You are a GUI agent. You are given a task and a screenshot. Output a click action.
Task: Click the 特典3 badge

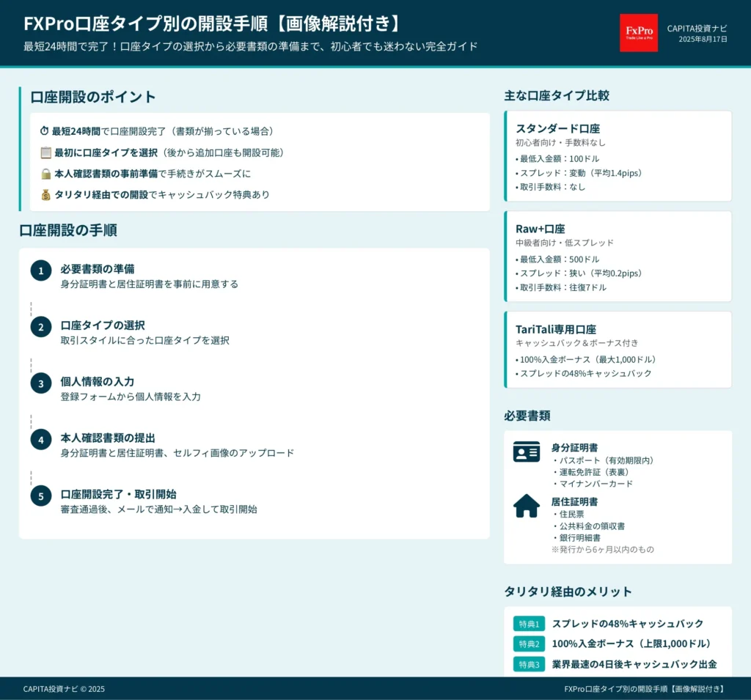pyautogui.click(x=530, y=665)
